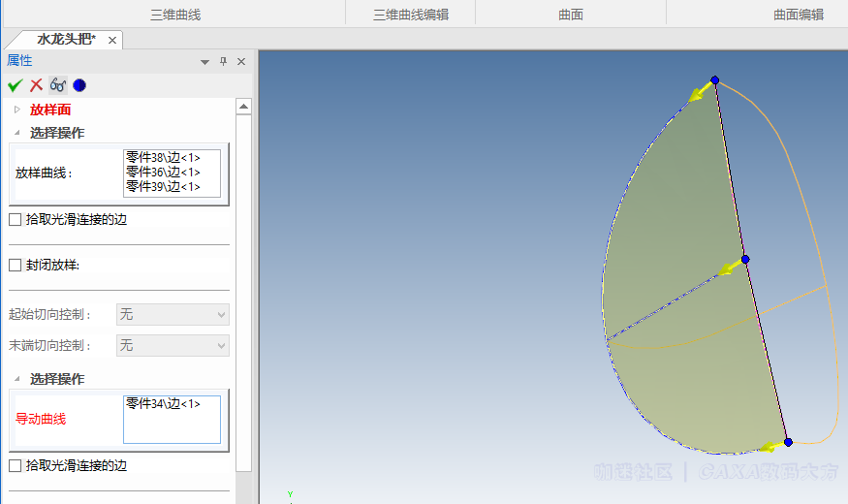Cancel the operation with the red X
This screenshot has width=848, height=504.
(x=36, y=85)
